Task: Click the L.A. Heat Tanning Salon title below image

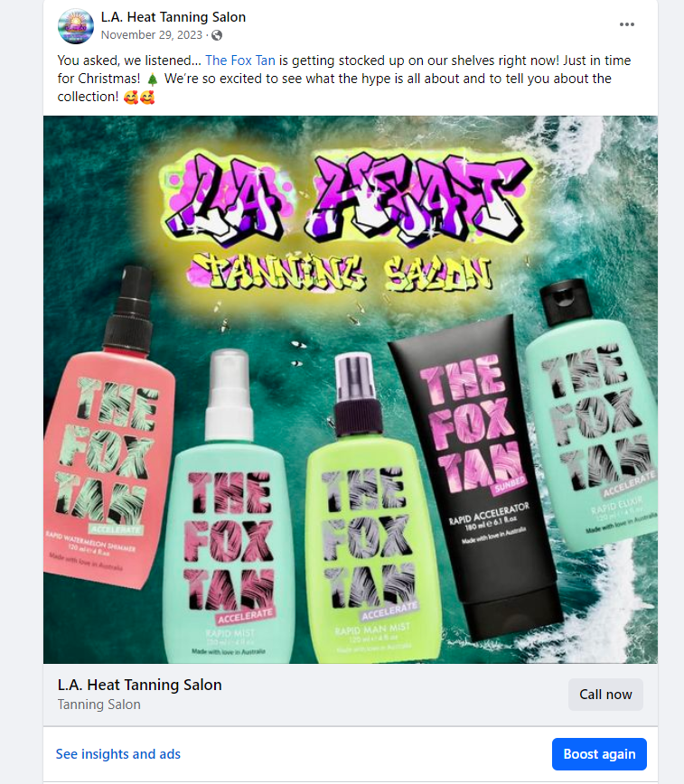Action: coord(140,685)
